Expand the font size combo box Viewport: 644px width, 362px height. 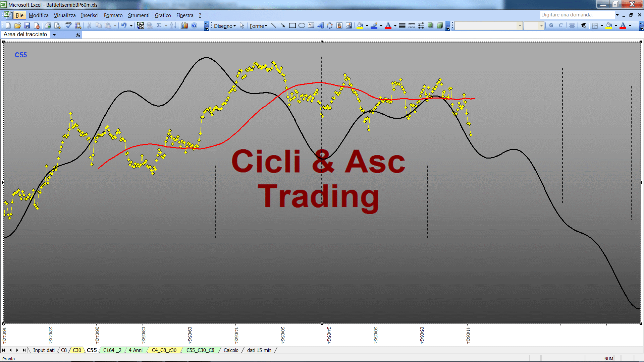541,25
